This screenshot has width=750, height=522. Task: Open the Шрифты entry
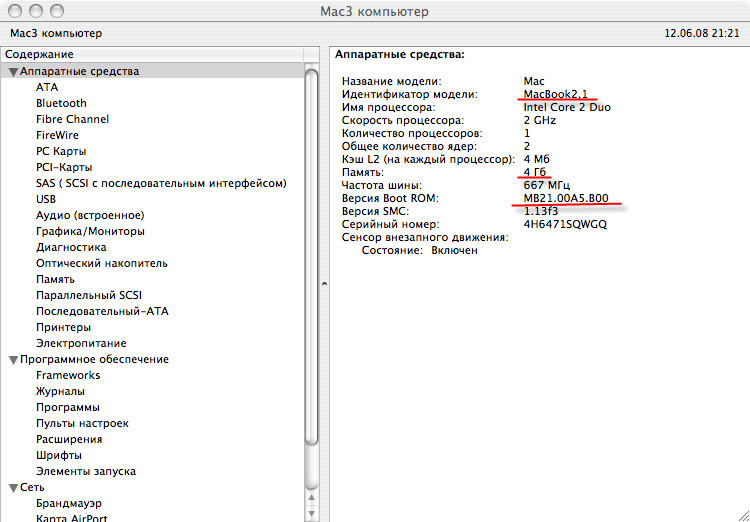click(59, 455)
